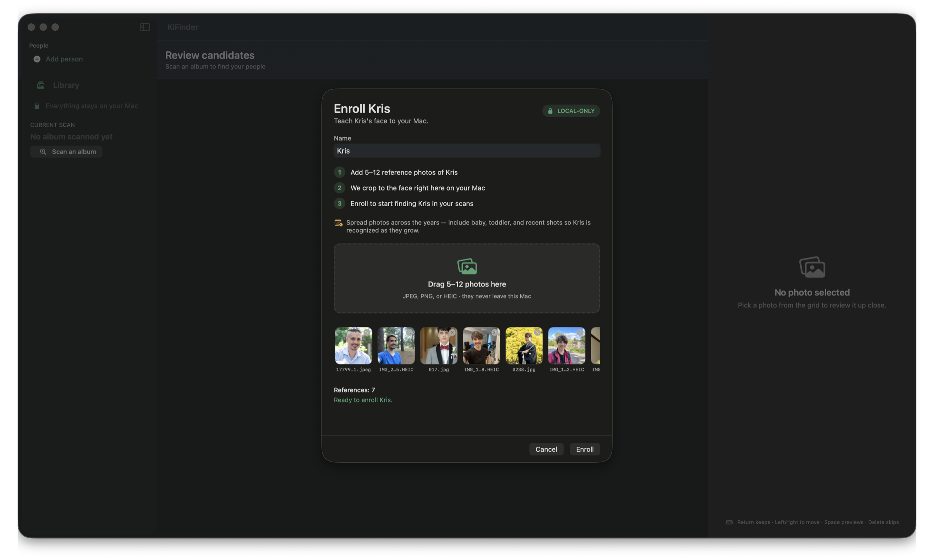Edit the Name field containing Kris
The image size is (934, 560).
click(x=467, y=151)
